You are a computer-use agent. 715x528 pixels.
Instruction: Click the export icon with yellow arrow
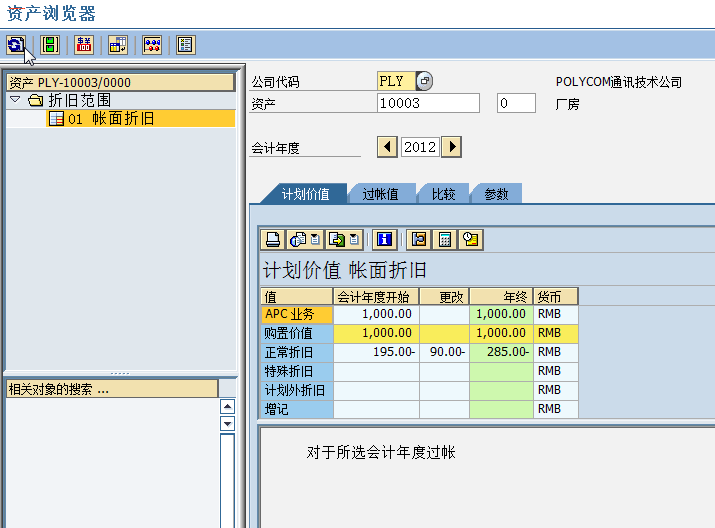[337, 239]
